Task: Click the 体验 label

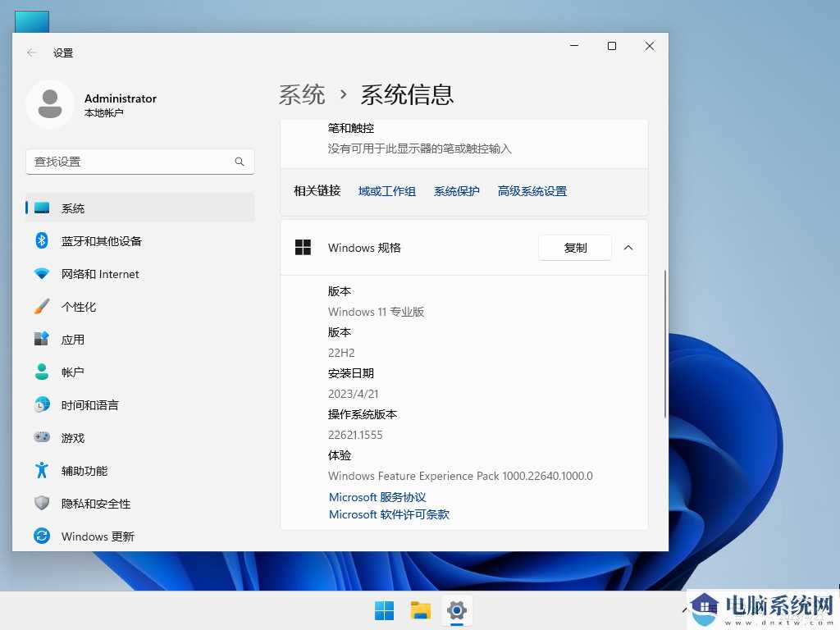Action: (339, 455)
